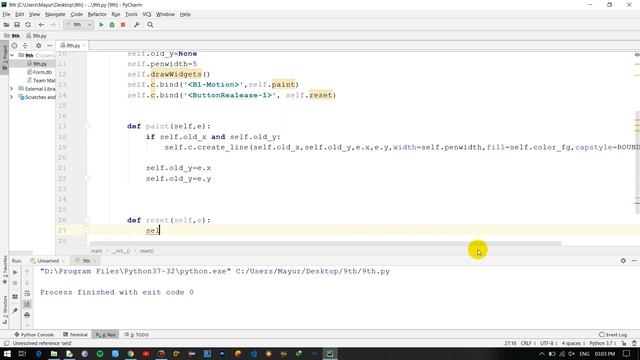Toggle tool window buttons at status bar left

pyautogui.click(x=6, y=343)
